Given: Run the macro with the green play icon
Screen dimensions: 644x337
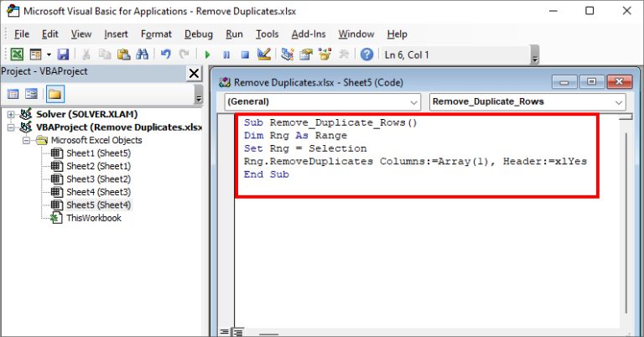Looking at the screenshot, I should click(207, 54).
